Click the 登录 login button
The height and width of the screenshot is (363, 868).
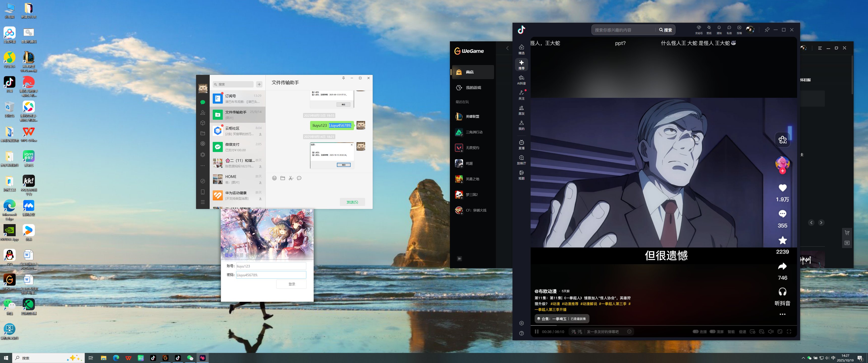tap(291, 284)
